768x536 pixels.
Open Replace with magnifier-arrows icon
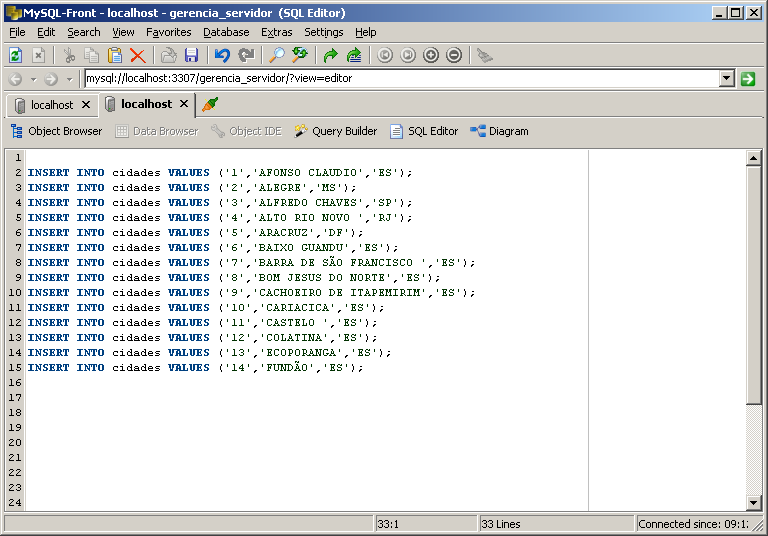(x=300, y=55)
